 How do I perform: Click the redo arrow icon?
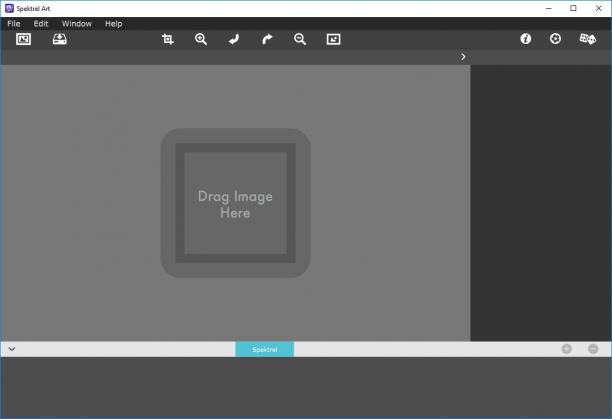click(x=267, y=39)
